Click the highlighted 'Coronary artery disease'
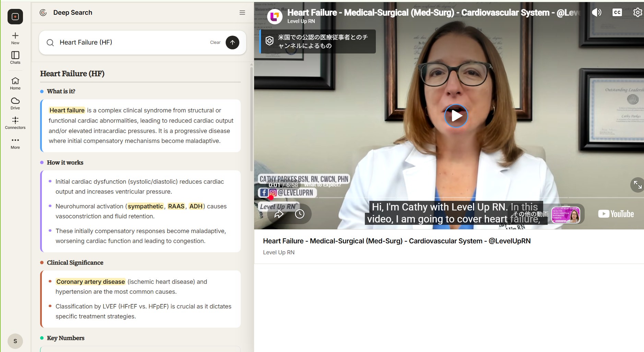Viewport: 644px width, 352px height. [x=91, y=282]
